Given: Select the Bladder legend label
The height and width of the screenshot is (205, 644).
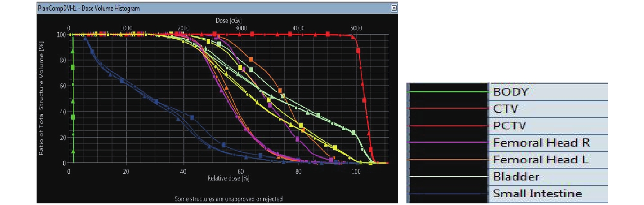Looking at the screenshot, I should 516,177.
